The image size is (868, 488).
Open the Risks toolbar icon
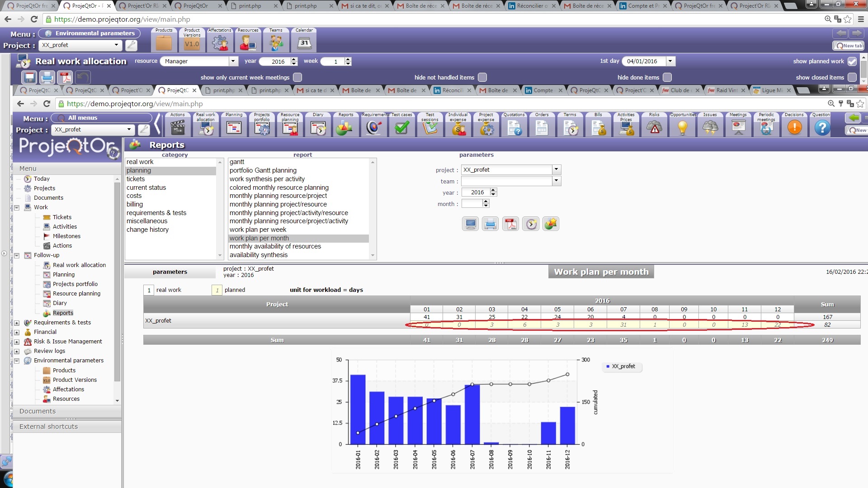(x=654, y=128)
